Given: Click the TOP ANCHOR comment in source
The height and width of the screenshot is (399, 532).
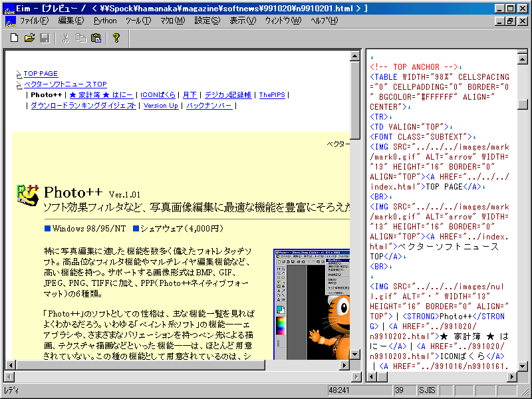Looking at the screenshot, I should coord(414,67).
